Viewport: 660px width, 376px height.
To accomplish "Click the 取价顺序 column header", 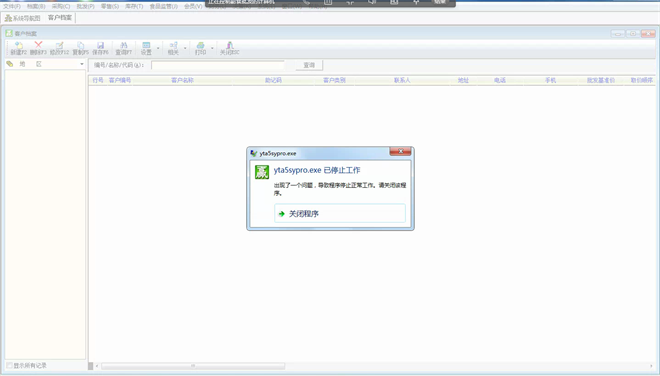I will [641, 80].
